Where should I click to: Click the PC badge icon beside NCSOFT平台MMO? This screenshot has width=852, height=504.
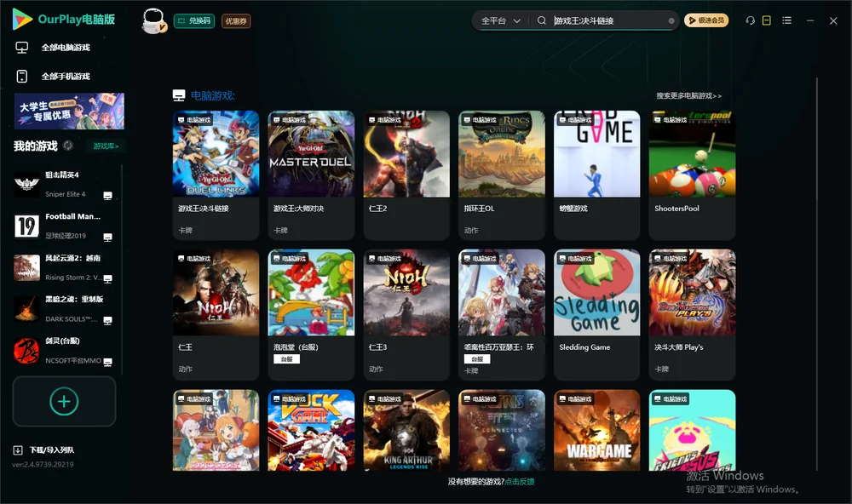click(x=107, y=362)
